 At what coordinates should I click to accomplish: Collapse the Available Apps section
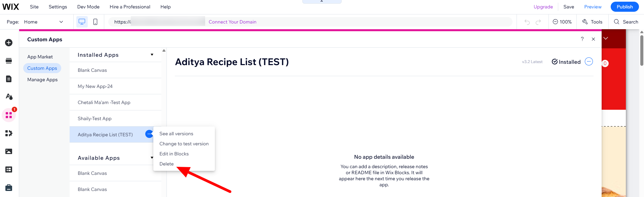pos(152,158)
